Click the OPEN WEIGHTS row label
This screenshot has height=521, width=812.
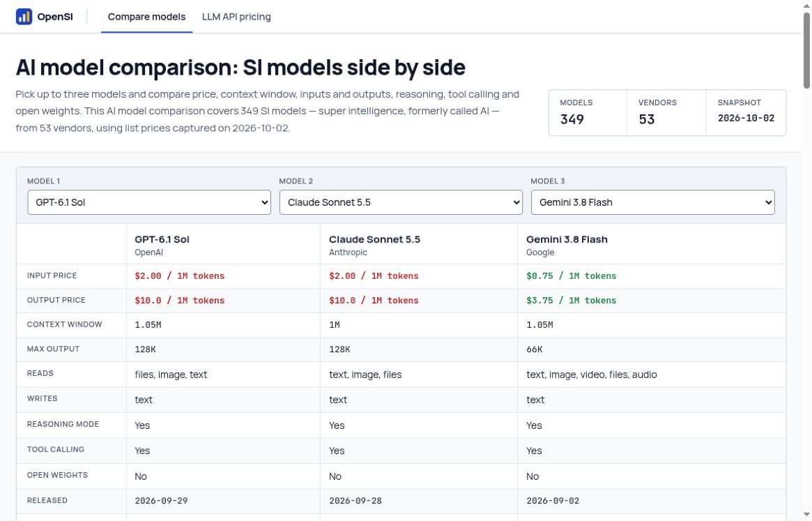pos(57,475)
